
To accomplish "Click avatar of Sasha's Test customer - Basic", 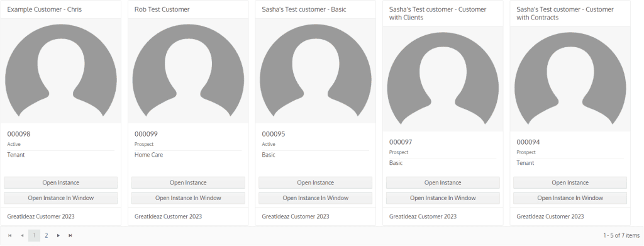I will (x=316, y=70).
